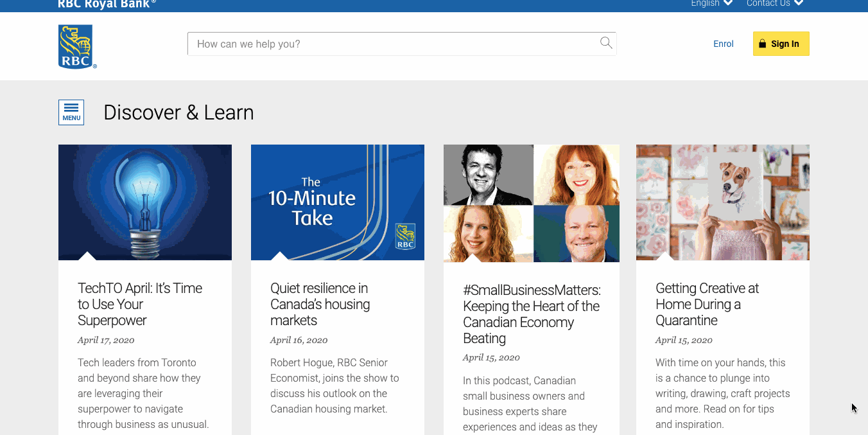Type in the 'How can we help you?' field
This screenshot has height=435, width=868.
click(x=392, y=44)
